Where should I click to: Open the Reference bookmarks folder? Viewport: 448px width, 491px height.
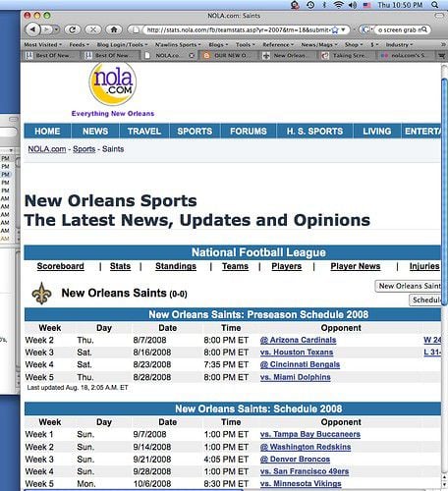[x=278, y=45]
